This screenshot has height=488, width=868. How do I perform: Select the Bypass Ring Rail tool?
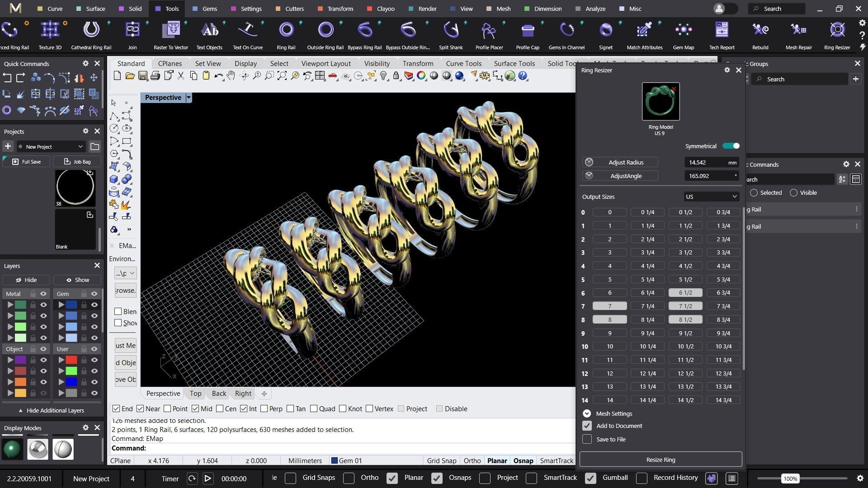364,36
